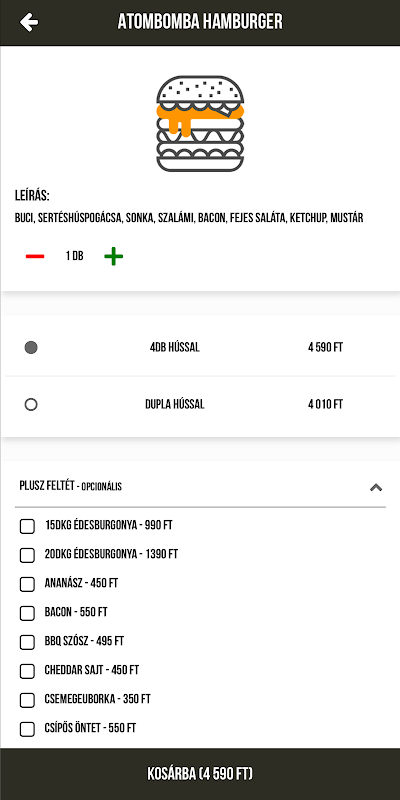Click the 4 010 FT price row

coord(200,405)
